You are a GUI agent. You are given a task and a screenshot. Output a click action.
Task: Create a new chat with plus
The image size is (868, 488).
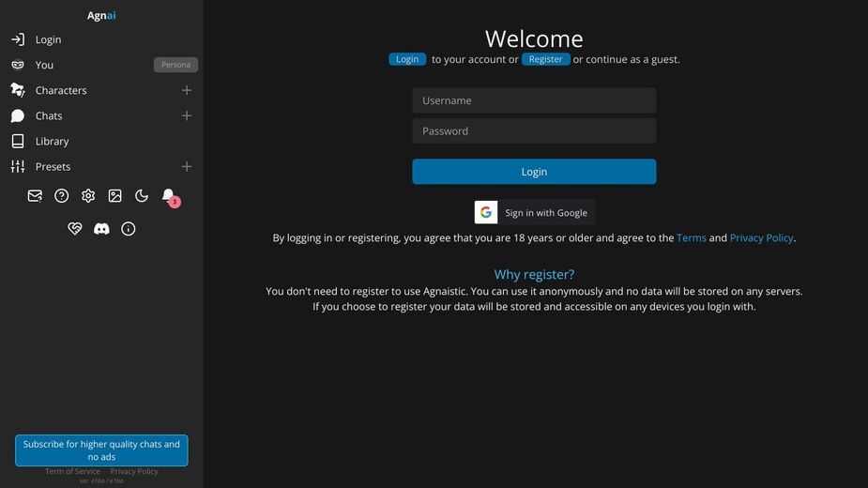[x=187, y=115]
